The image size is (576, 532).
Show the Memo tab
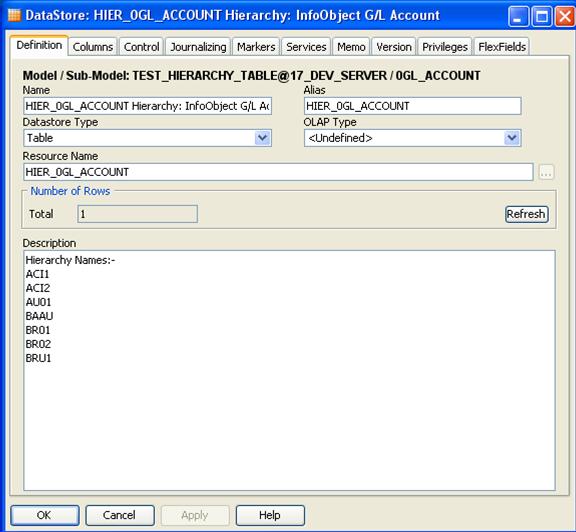pyautogui.click(x=351, y=47)
